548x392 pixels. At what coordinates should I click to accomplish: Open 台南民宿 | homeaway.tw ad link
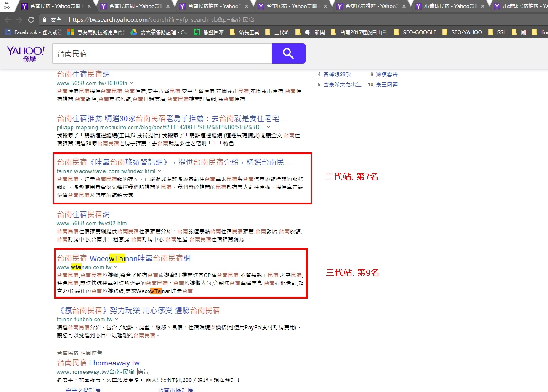[x=98, y=363]
